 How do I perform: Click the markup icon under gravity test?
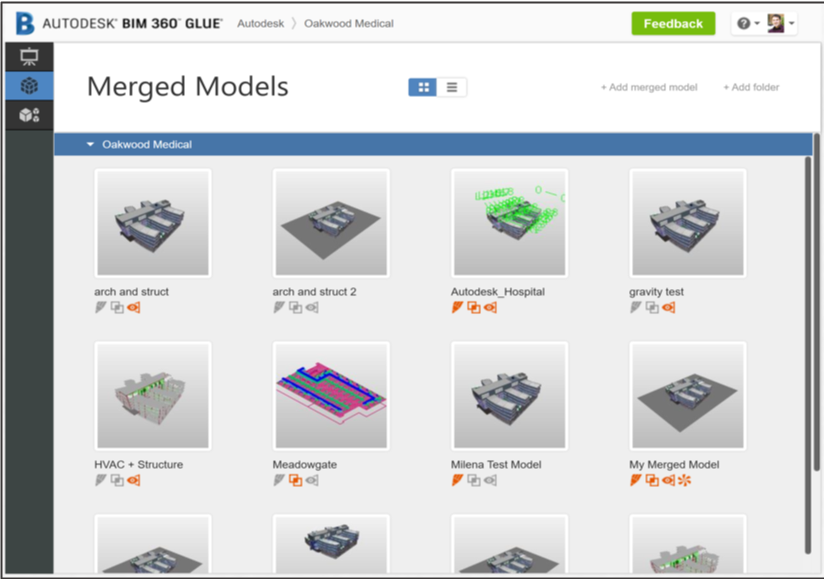pyautogui.click(x=636, y=307)
